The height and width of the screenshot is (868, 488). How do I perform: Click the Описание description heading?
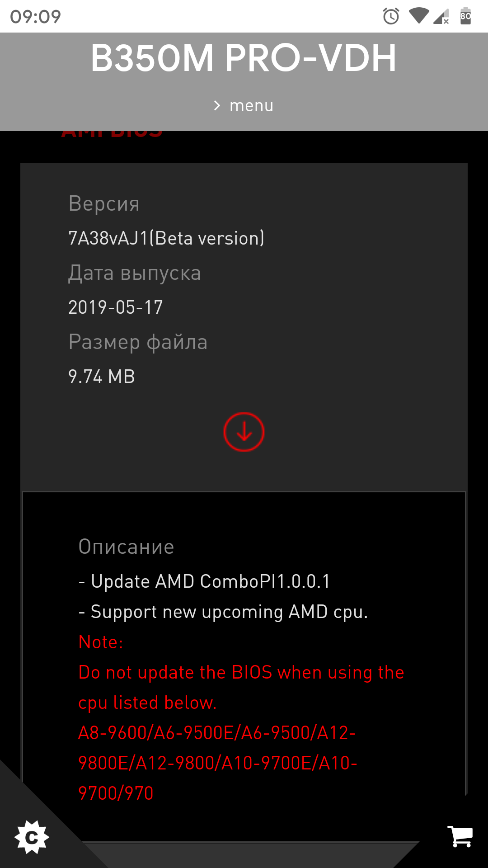(x=127, y=547)
